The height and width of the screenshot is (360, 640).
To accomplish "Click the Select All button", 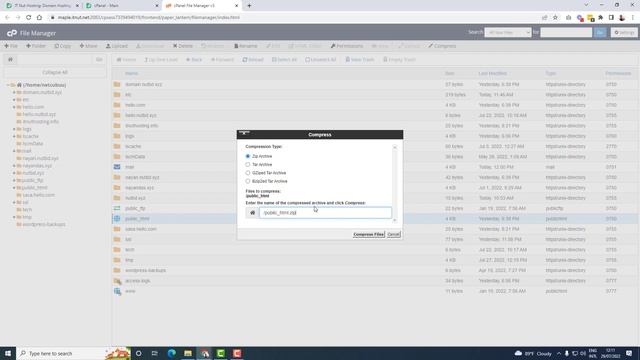I will pos(284,60).
